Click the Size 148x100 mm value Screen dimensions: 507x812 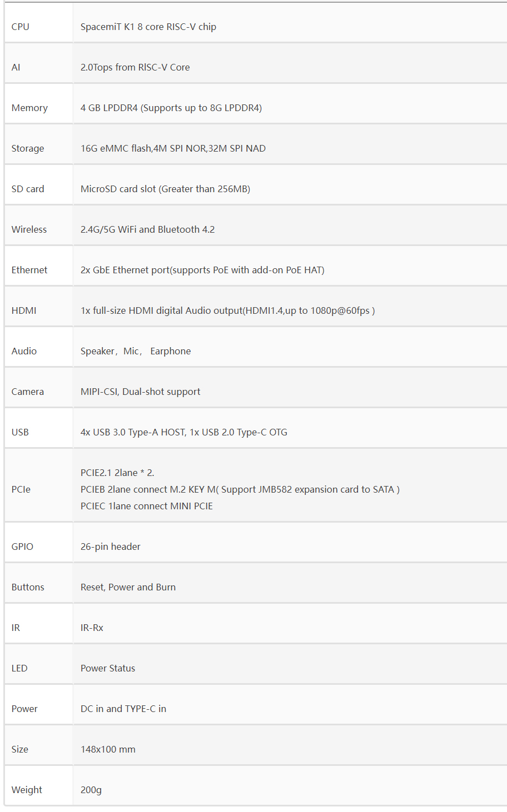tap(108, 749)
